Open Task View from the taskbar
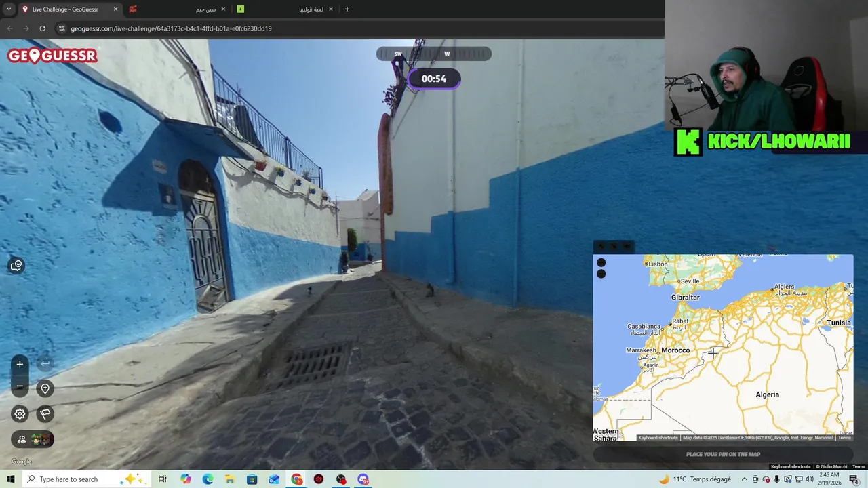Screen dimensions: 868x488 (x=163, y=479)
